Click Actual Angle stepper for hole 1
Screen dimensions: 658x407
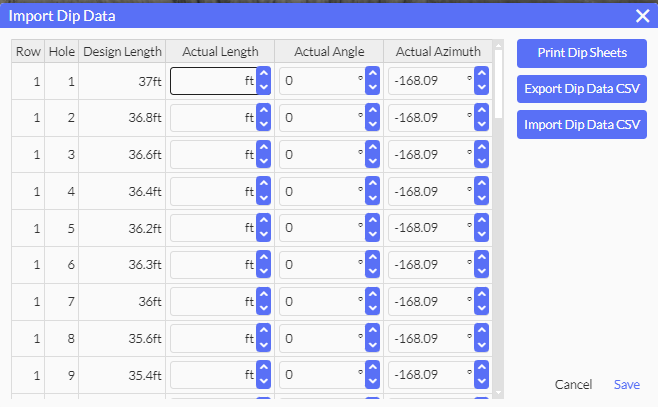[x=372, y=81]
